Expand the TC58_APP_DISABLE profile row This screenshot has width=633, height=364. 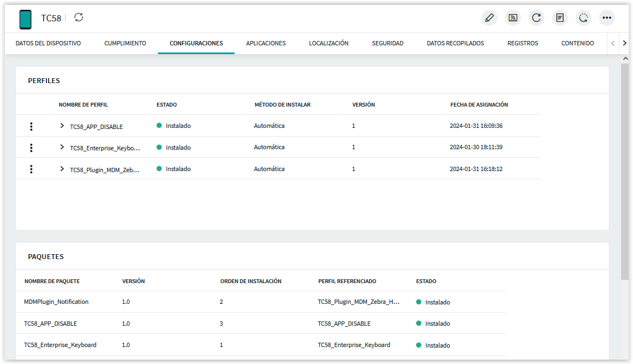(62, 126)
